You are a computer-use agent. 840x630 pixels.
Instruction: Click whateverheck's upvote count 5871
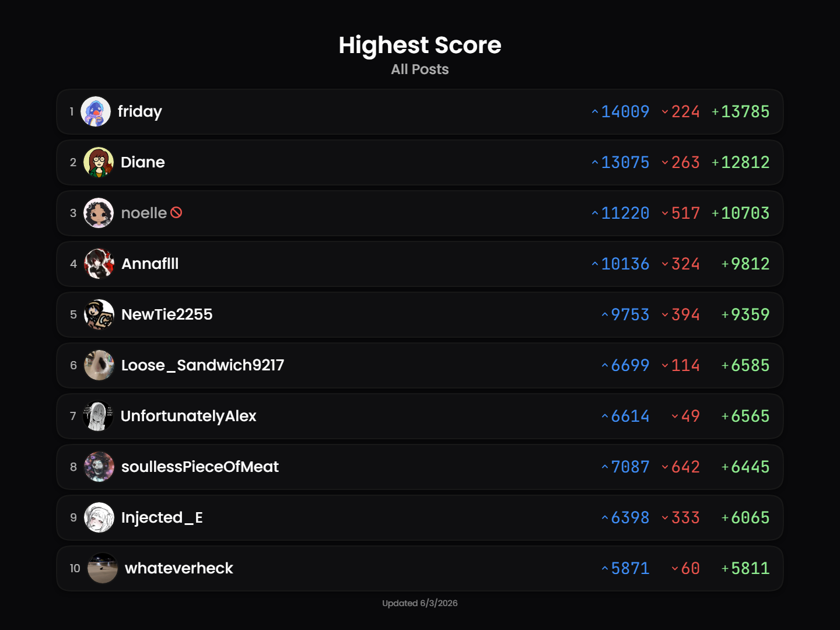pyautogui.click(x=625, y=568)
